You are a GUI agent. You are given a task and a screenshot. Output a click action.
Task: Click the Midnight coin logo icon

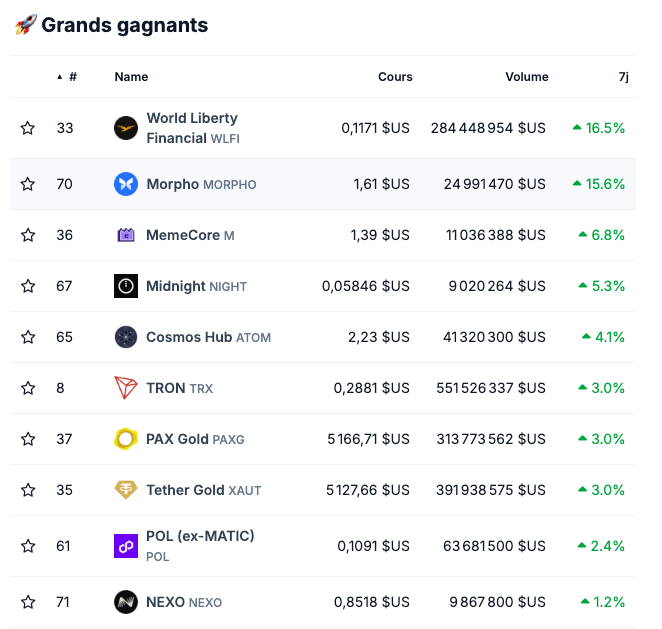click(126, 286)
